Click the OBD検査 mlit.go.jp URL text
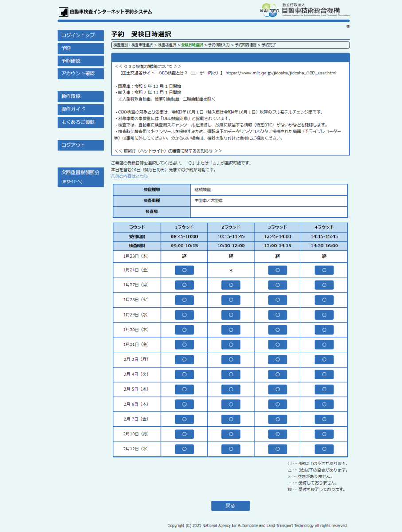 pos(281,73)
